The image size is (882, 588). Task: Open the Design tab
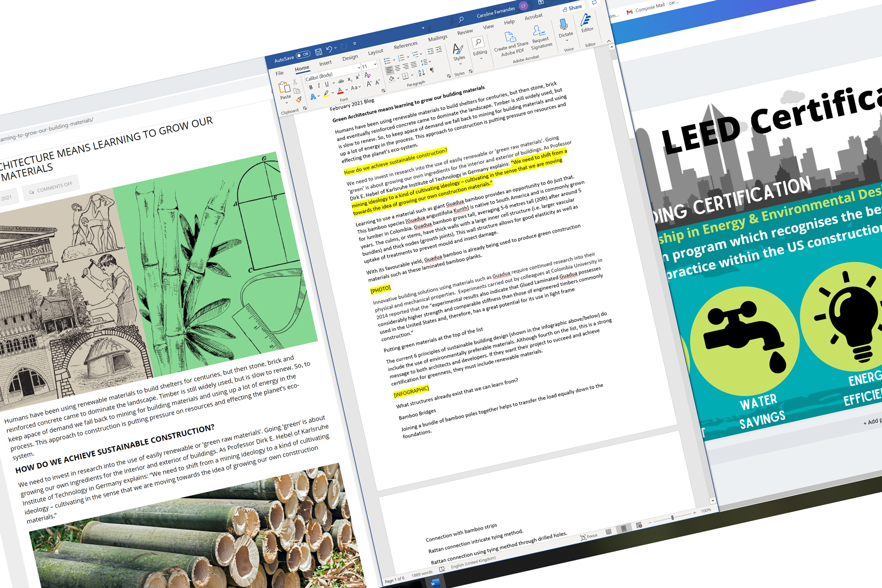click(x=350, y=58)
